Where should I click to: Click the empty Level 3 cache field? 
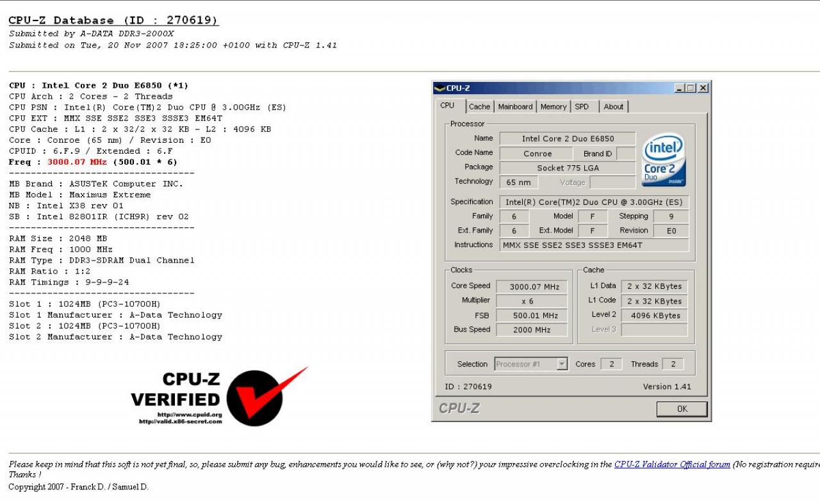coord(655,330)
